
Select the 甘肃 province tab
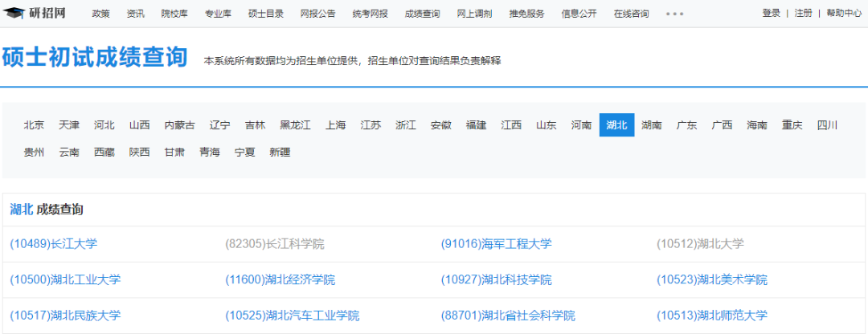(174, 152)
